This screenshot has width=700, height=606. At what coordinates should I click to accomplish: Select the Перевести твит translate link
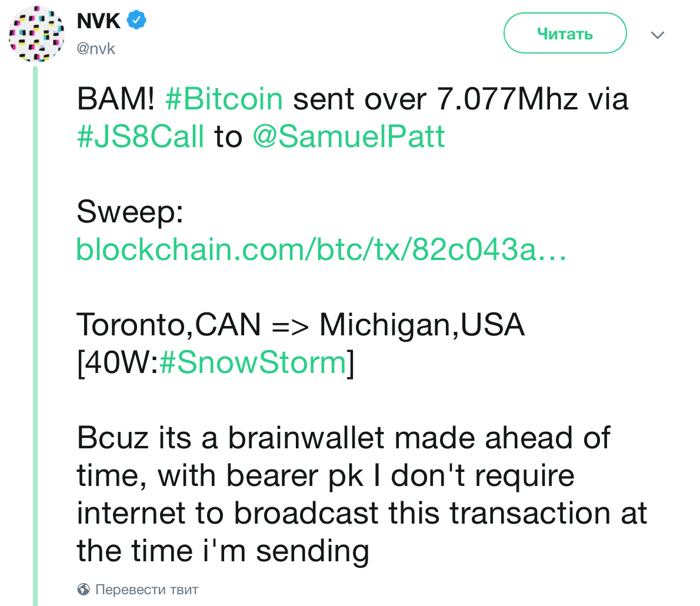pyautogui.click(x=147, y=590)
